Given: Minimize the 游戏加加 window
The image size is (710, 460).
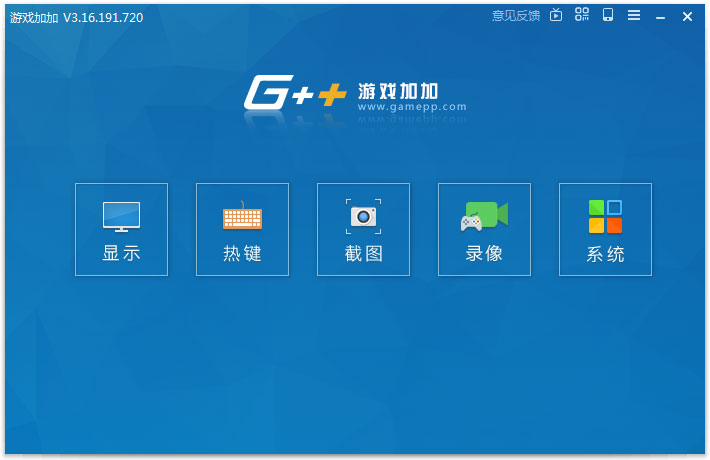Looking at the screenshot, I should coord(661,18).
